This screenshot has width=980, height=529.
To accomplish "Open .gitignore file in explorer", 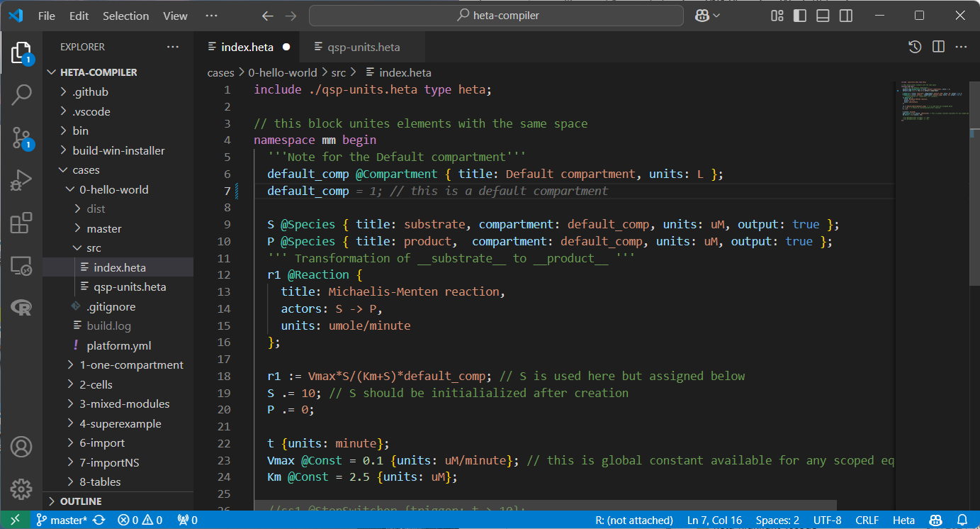I will 118,306.
